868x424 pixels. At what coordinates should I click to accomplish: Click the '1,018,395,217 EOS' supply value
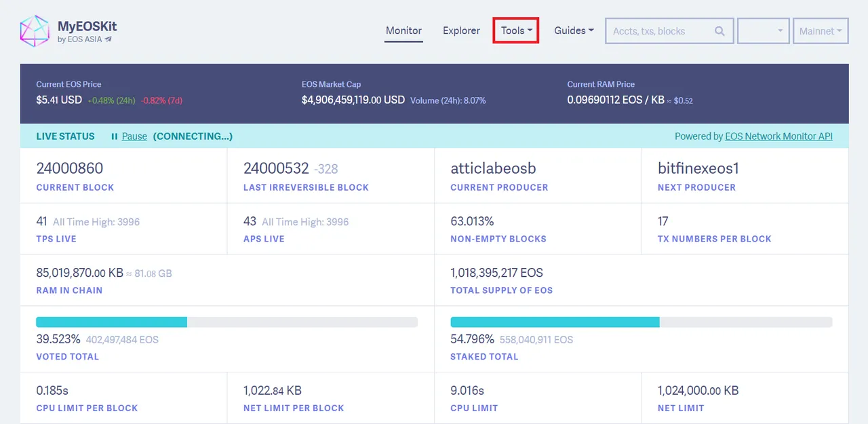497,273
